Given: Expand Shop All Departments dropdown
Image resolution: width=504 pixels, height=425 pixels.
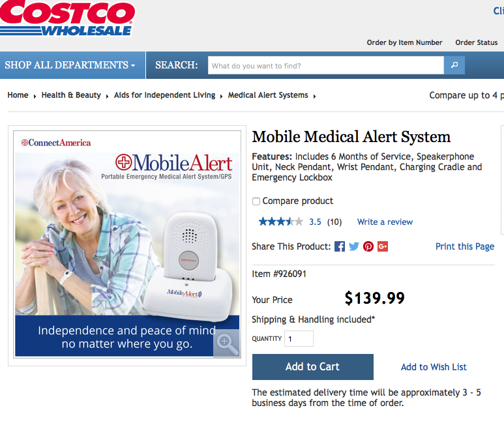Looking at the screenshot, I should click(70, 65).
